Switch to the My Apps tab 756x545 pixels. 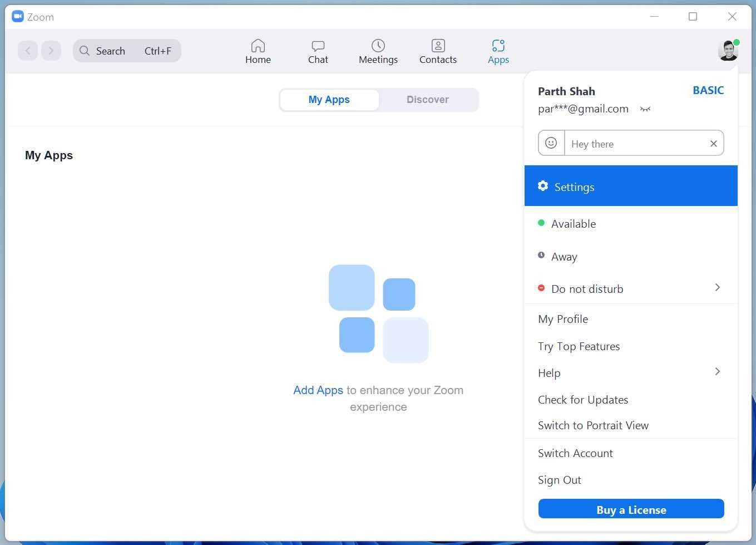(329, 100)
